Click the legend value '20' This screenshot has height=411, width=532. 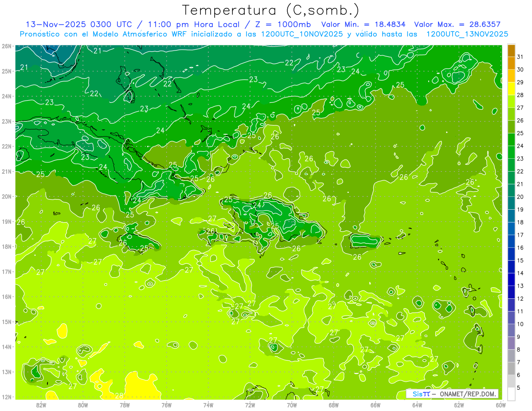(520, 196)
